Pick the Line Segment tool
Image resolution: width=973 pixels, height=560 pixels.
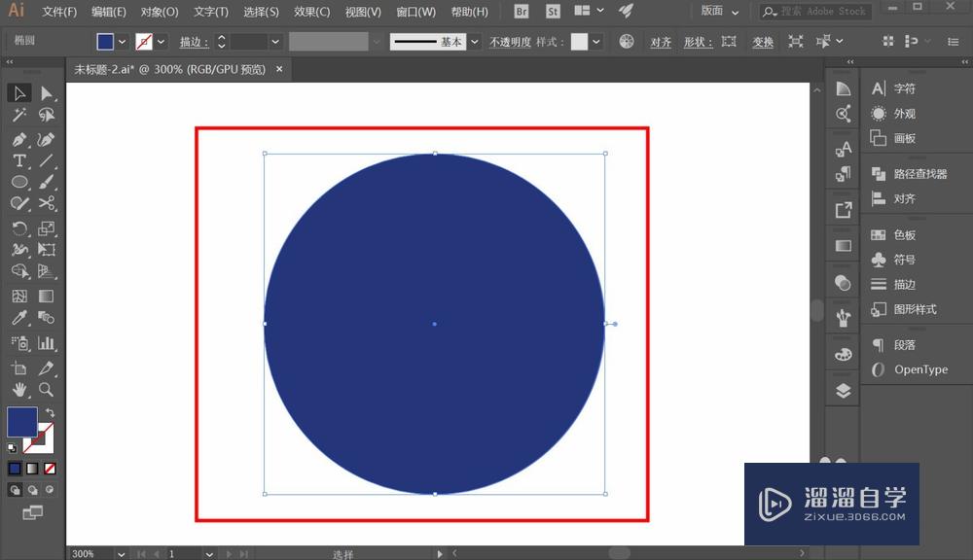click(x=46, y=160)
